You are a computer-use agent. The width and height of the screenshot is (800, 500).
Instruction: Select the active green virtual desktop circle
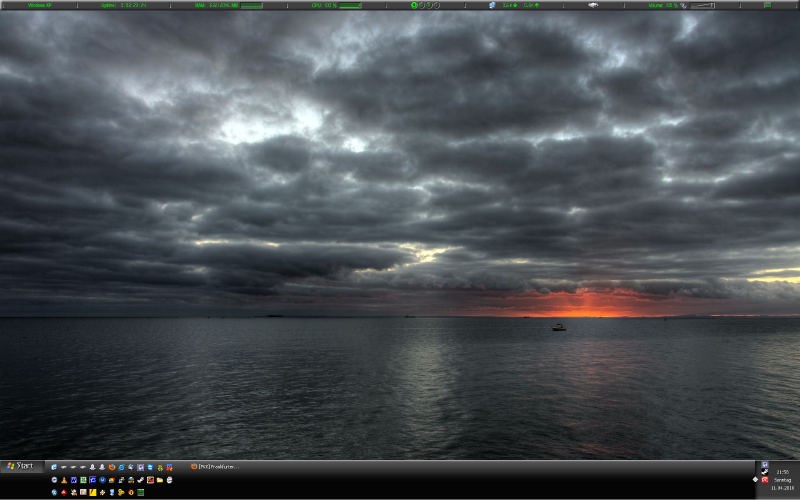(x=414, y=5)
